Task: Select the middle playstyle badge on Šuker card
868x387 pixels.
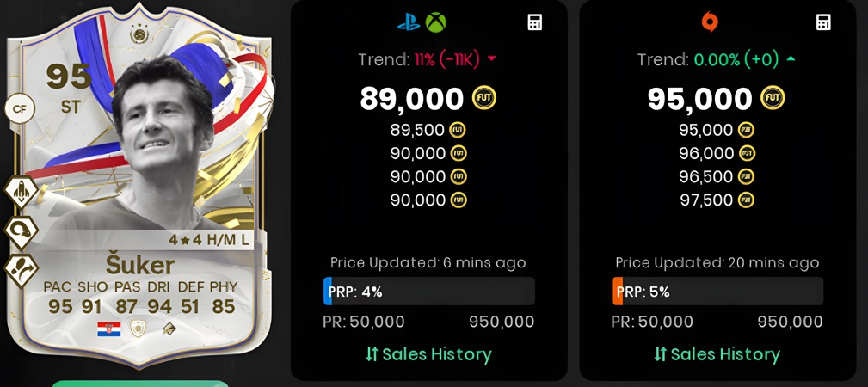Action: (x=21, y=231)
